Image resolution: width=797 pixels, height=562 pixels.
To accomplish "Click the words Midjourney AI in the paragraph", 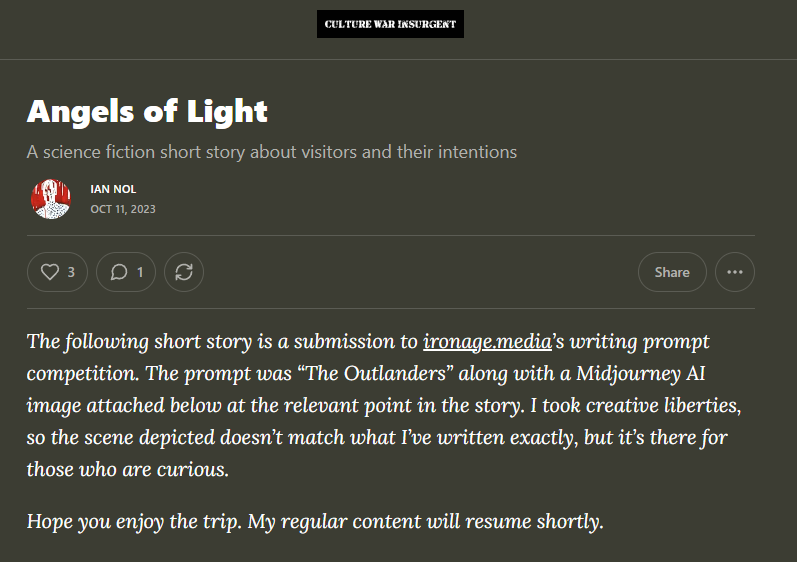I will coord(640,373).
